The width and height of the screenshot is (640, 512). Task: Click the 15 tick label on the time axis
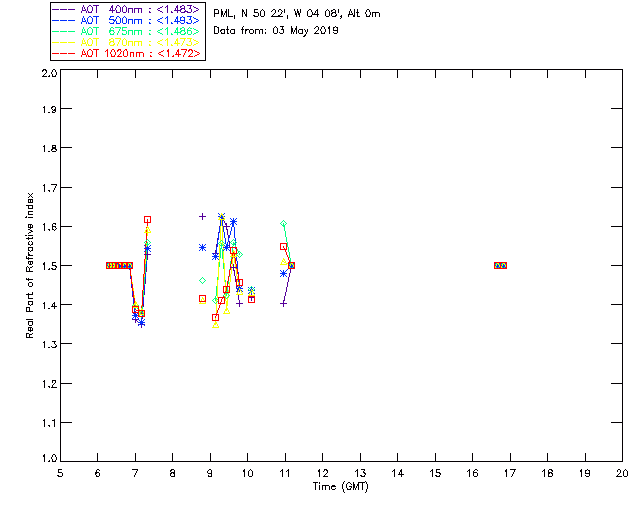[x=435, y=473]
